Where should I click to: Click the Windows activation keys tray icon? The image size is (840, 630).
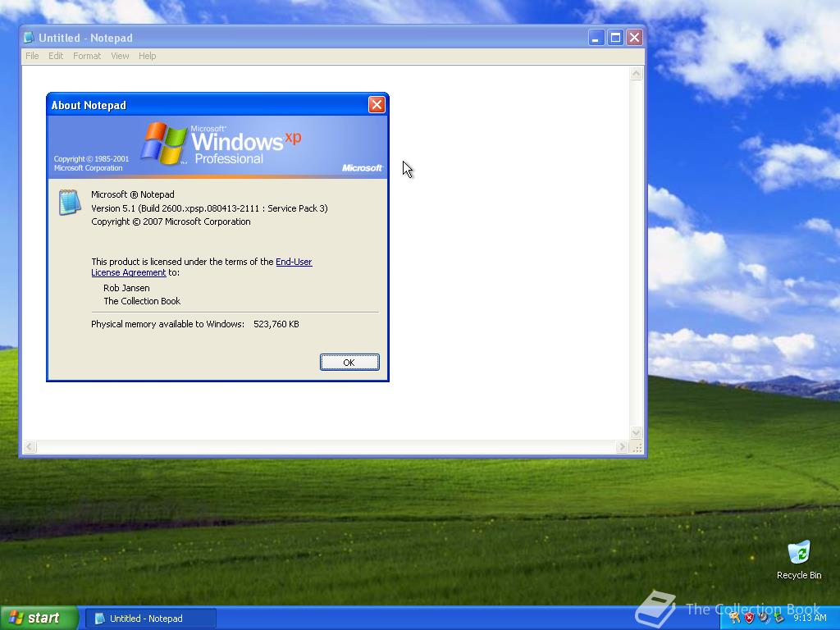point(734,618)
